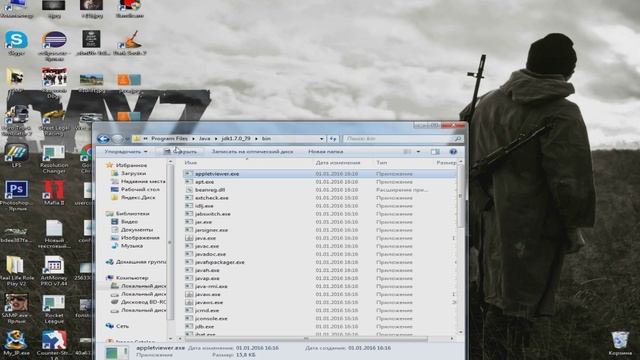Open the view options dropdown arrow
Viewport: 640px width, 360px height.
coord(418,151)
